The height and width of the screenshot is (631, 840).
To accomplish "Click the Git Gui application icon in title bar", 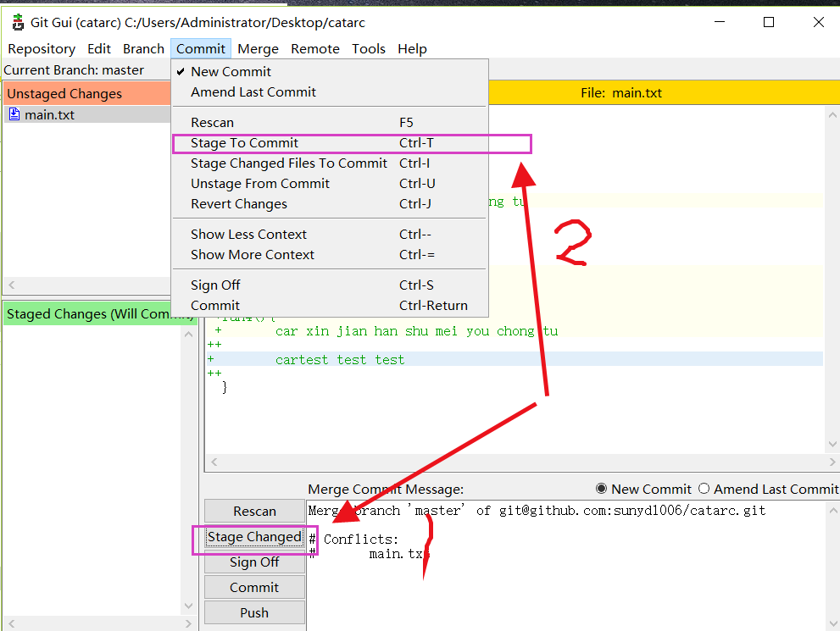I will point(17,23).
